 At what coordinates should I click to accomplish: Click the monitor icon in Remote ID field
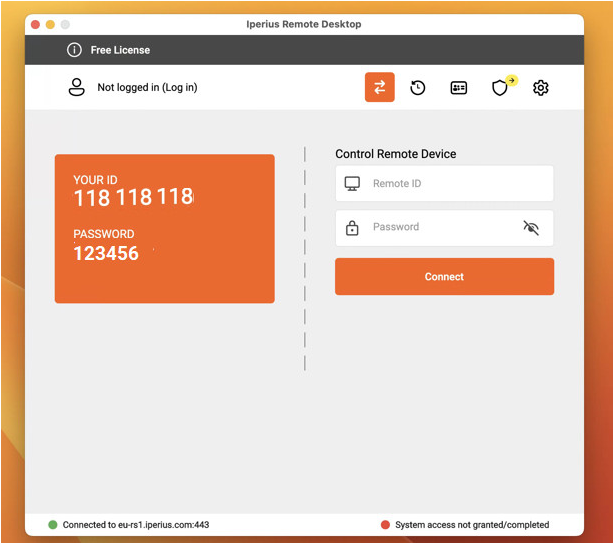(352, 184)
